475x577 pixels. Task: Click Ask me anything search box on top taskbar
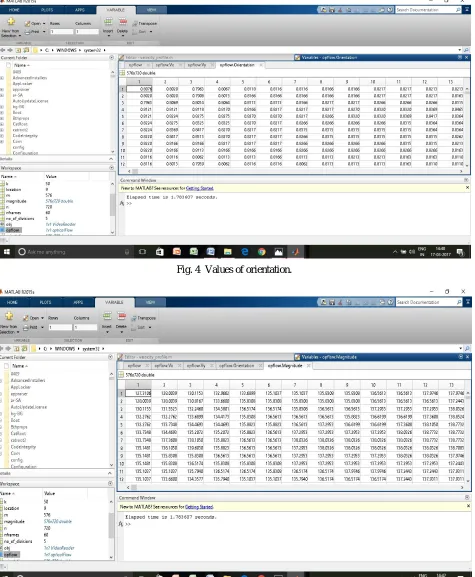click(x=74, y=252)
